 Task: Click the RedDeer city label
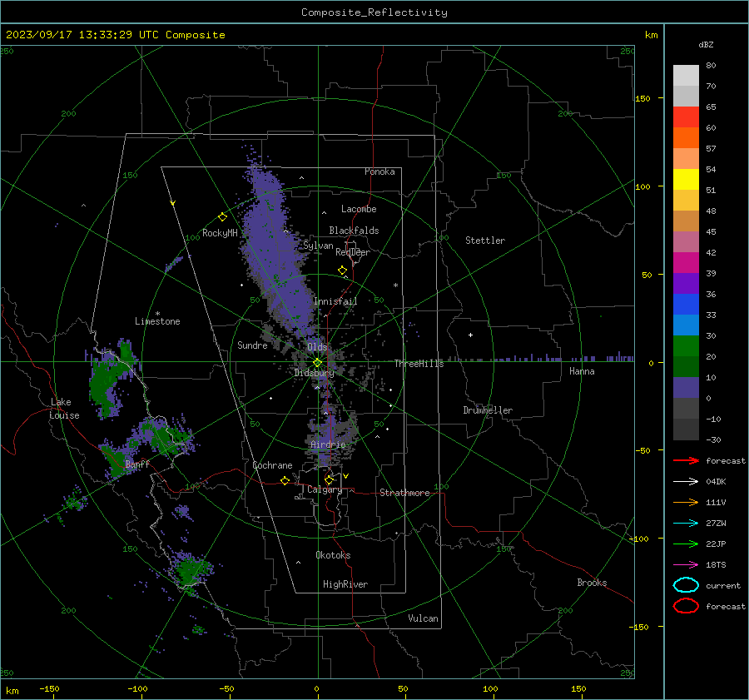[353, 252]
